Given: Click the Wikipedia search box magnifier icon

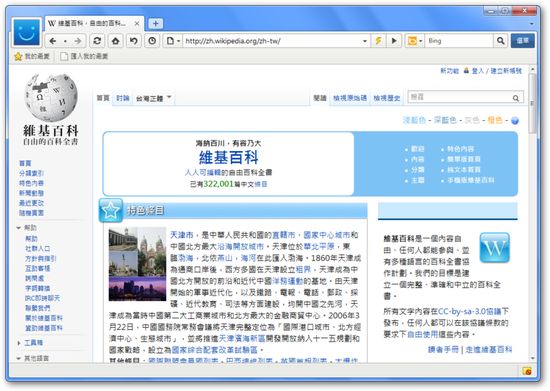Looking at the screenshot, I should 516,98.
